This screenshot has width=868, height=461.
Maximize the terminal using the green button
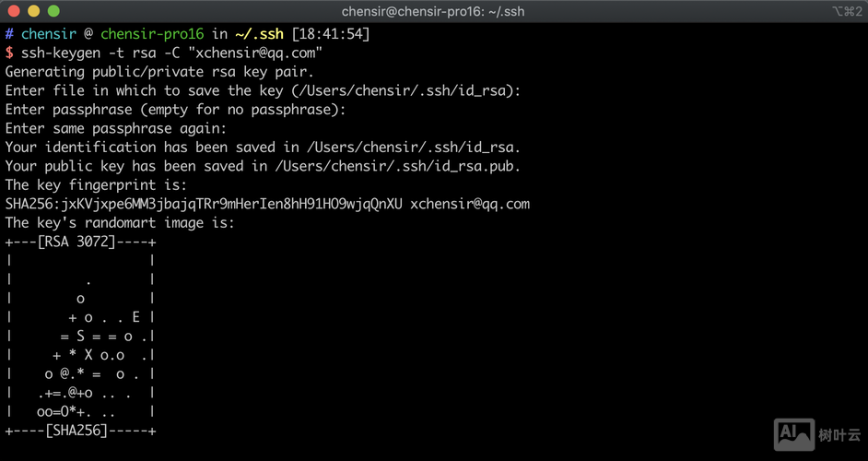click(52, 11)
